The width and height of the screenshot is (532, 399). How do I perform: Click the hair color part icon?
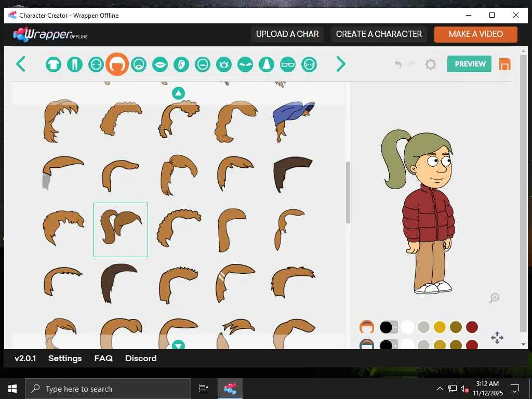pyautogui.click(x=367, y=327)
